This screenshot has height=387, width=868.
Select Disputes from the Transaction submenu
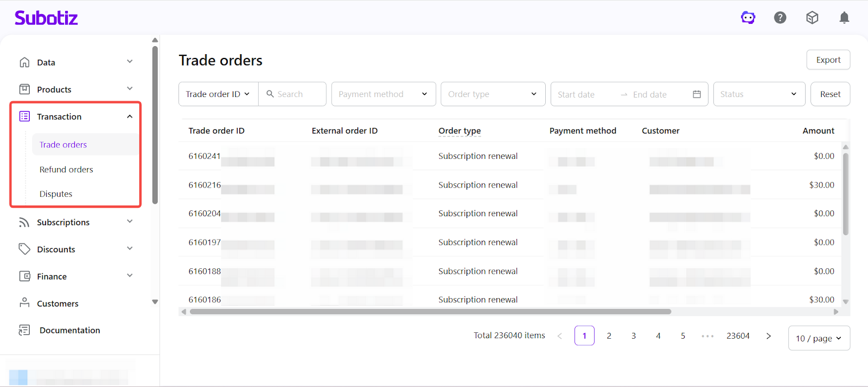coord(56,194)
